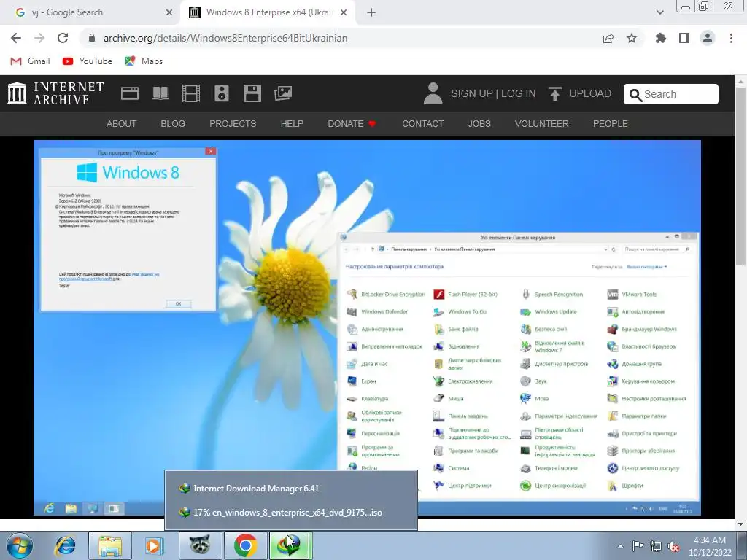Open the ABOUT menu item
Image resolution: width=747 pixels, height=560 pixels.
point(122,124)
